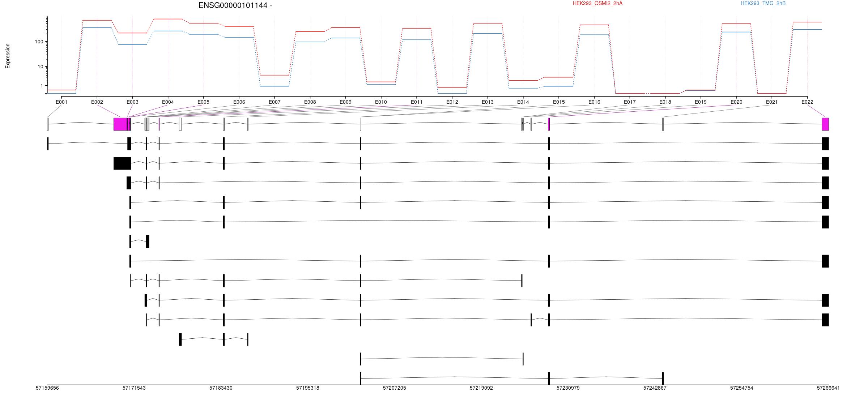Click genomic coordinate 57266641
Screen dimensions: 868x394
[x=829, y=388]
